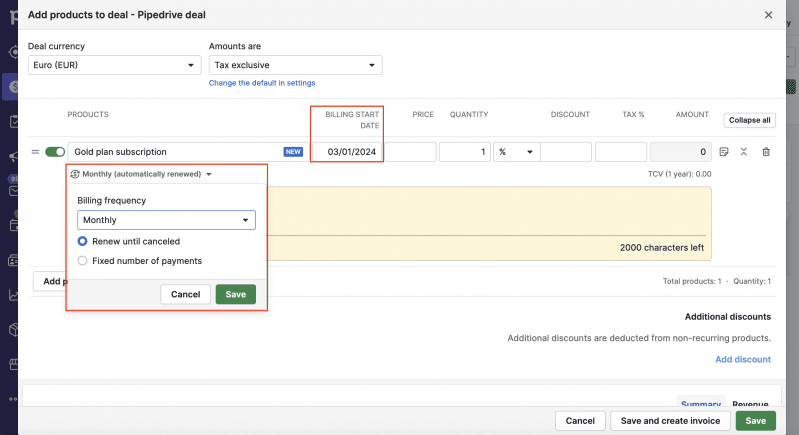Toggle the Gold plan subscription switch
Screen dimensions: 799x435
[x=54, y=152]
